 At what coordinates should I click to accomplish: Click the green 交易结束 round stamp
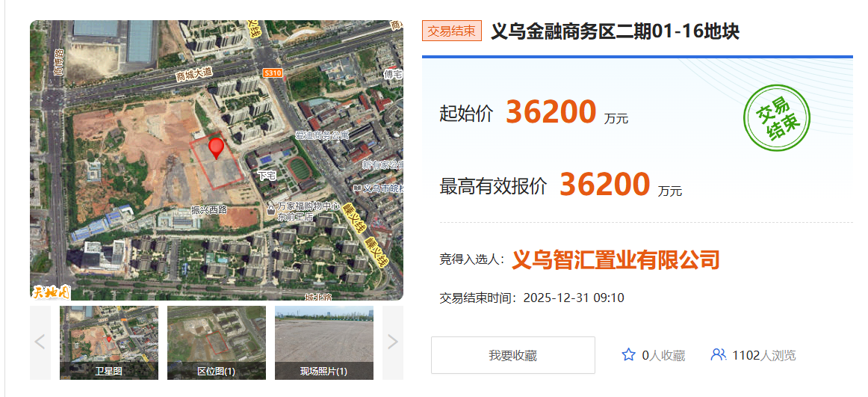point(777,118)
